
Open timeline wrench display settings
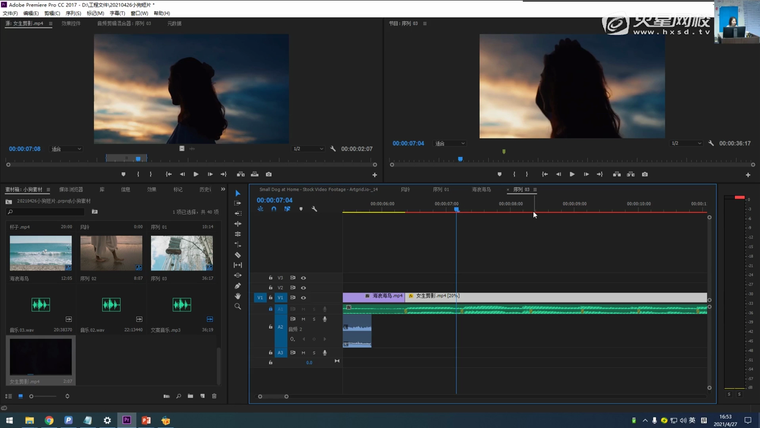point(314,209)
